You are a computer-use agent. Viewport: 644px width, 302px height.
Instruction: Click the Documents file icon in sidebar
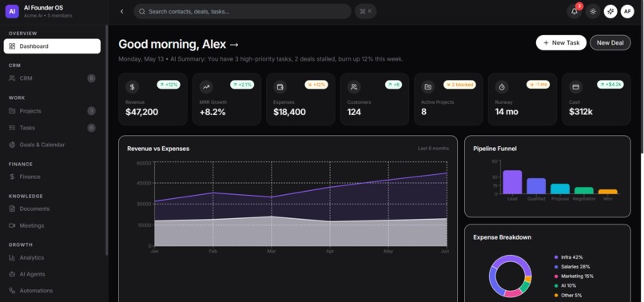click(x=12, y=209)
